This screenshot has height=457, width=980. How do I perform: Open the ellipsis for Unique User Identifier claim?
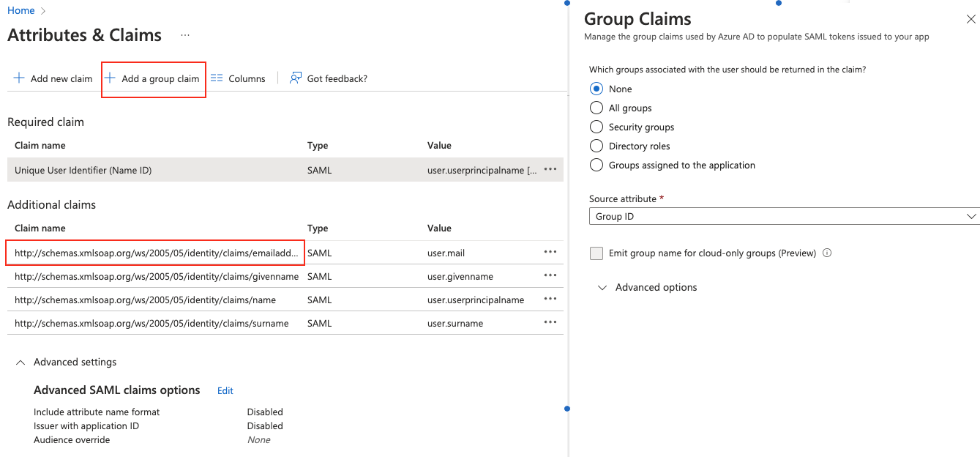(550, 169)
